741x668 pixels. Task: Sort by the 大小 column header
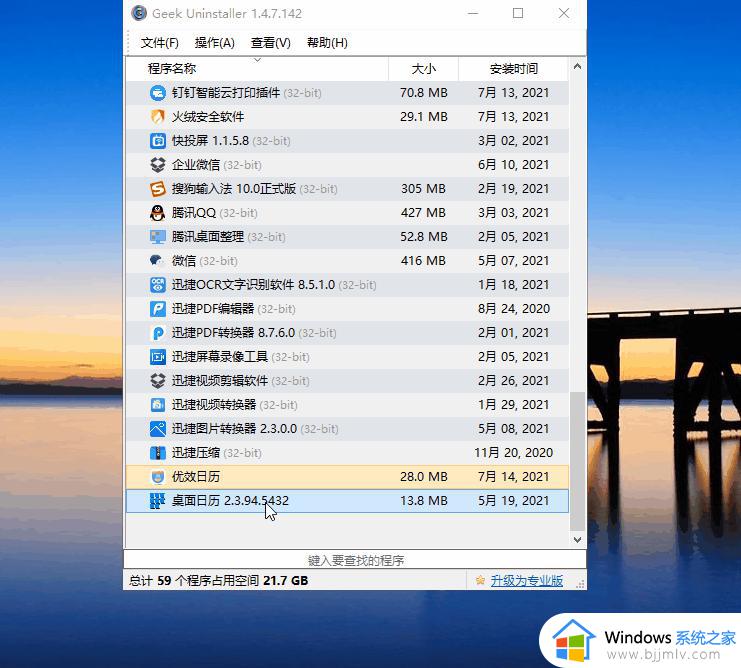(423, 69)
